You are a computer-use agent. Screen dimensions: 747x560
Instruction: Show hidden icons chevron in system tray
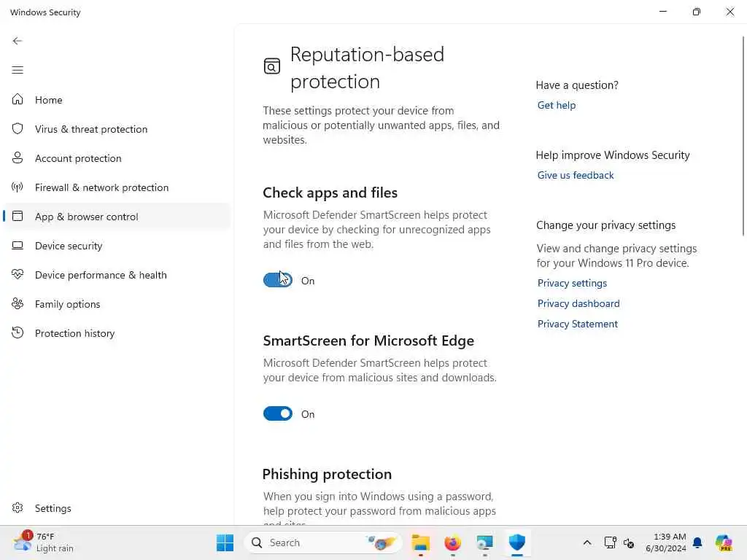[587, 542]
